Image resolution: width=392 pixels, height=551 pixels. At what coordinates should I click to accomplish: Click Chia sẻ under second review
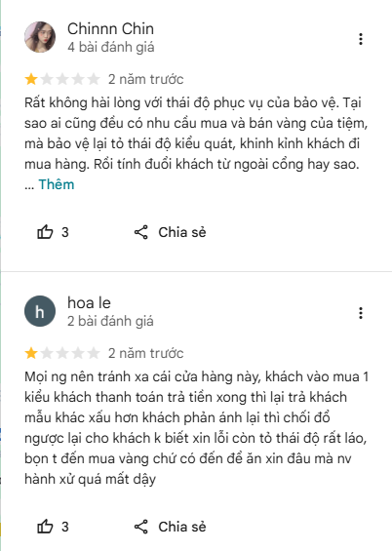(x=182, y=527)
